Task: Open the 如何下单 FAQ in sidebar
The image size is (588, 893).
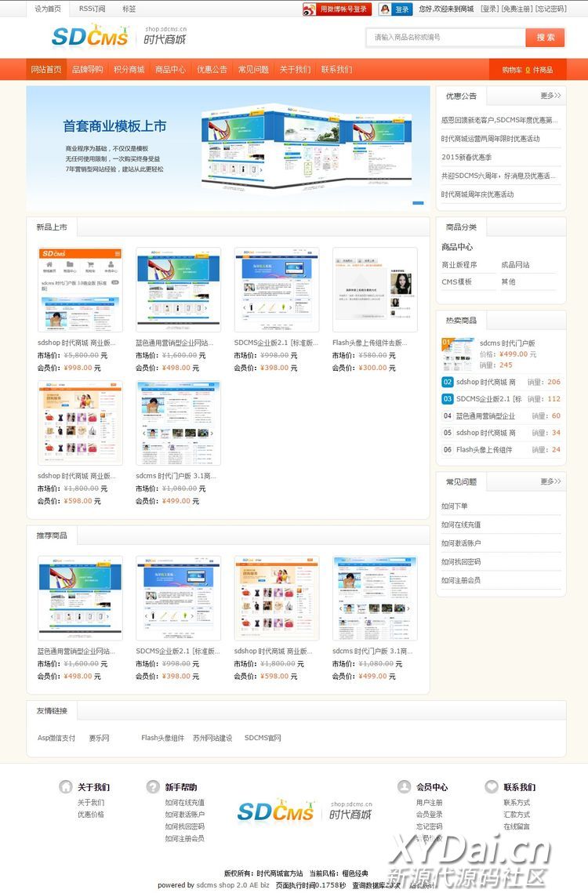Action: point(454,506)
